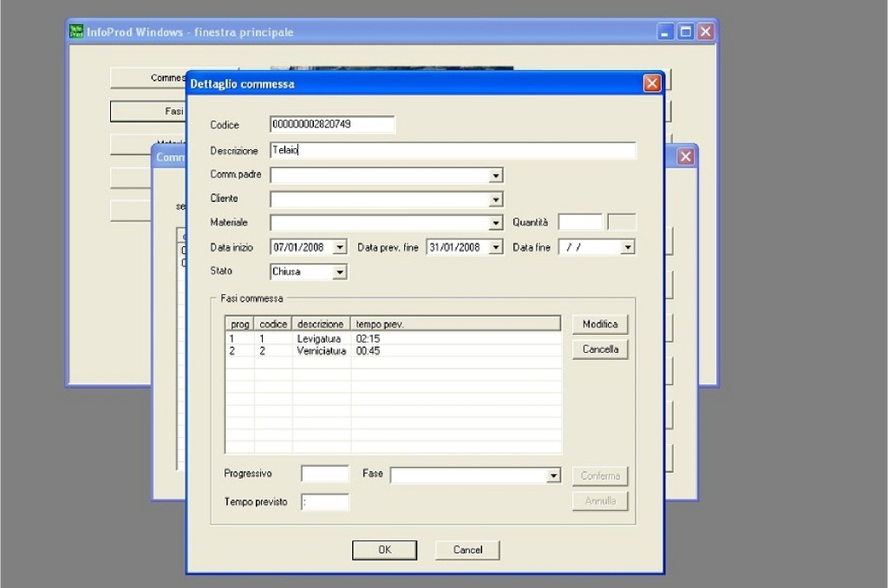Image resolution: width=888 pixels, height=588 pixels.
Task: Open the Materiale dropdown
Action: [495, 224]
